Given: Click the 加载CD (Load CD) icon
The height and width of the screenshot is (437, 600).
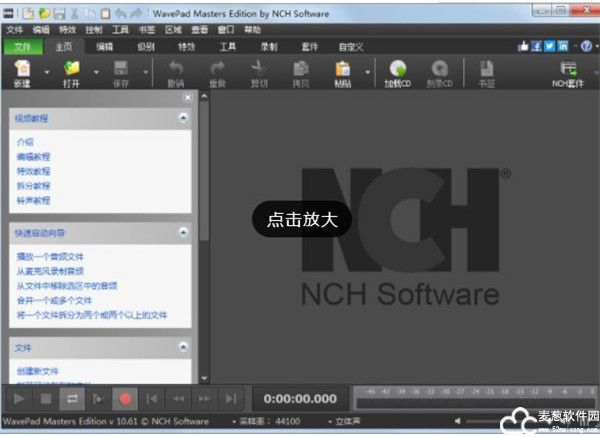Looking at the screenshot, I should (x=397, y=70).
